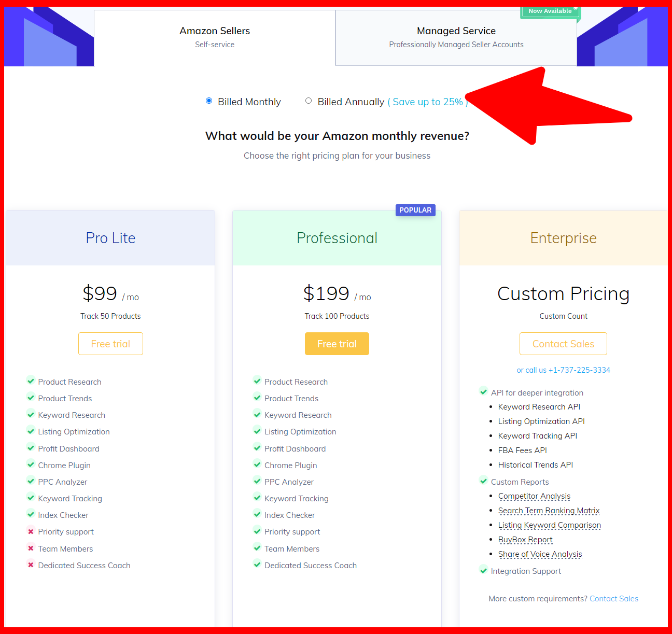
Task: Click the checkmark next to API for deeper integration
Action: pos(483,392)
